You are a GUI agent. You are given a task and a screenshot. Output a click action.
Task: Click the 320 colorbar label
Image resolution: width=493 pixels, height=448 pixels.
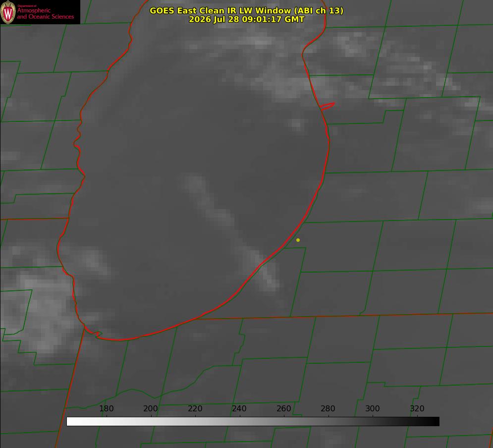click(x=417, y=408)
